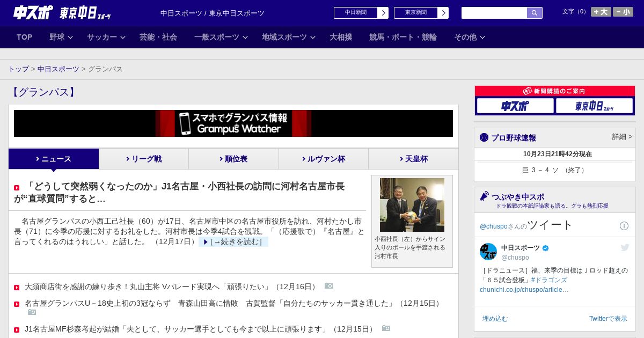Click the つぶやき中スポ heading
This screenshot has height=338, width=644.
pos(518,196)
